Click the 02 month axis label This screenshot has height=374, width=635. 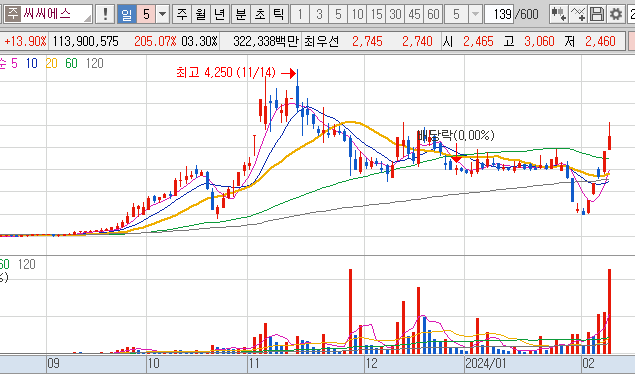[x=588, y=363]
